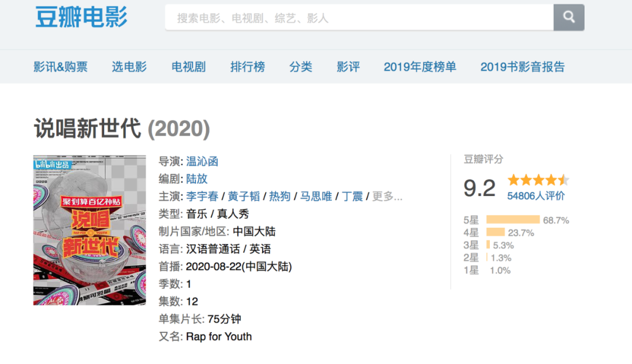Open the 影评 reviews page
Viewport: 632px width, 364px height.
(x=348, y=67)
